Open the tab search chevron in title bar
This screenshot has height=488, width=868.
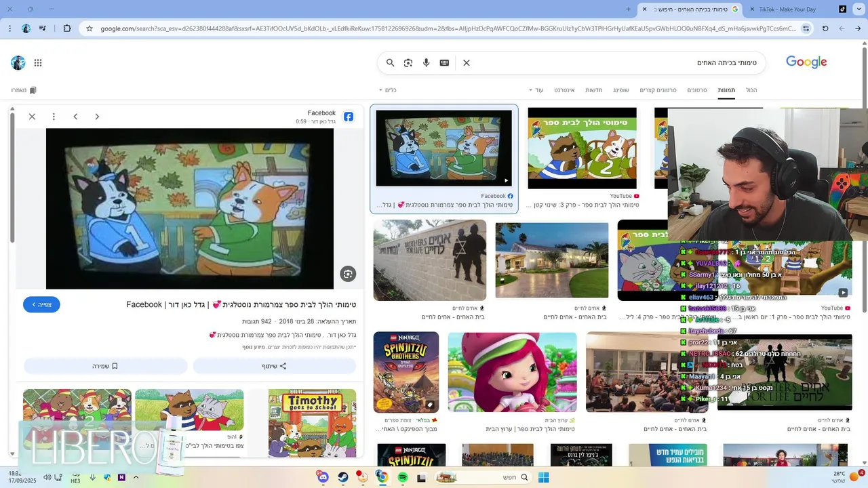click(860, 9)
